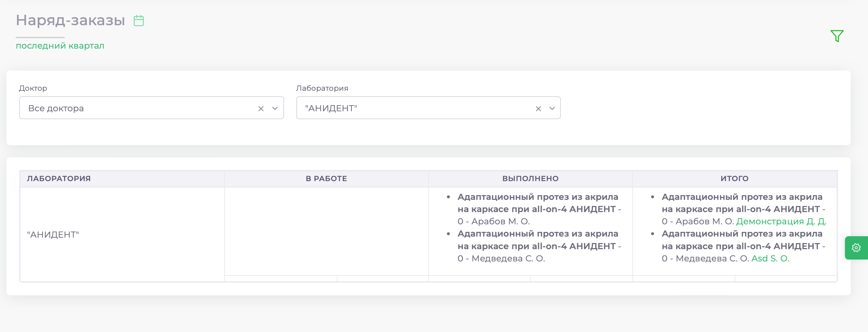
Task: Clear the Лаборатория selection with X
Action: [x=539, y=108]
